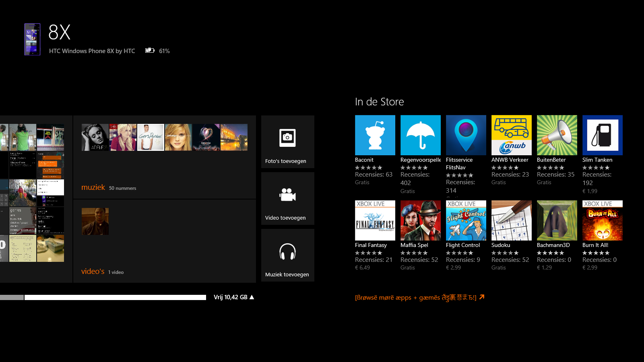Image resolution: width=644 pixels, height=362 pixels.
Task: Click the '61%' battery percentage
Action: tap(164, 51)
